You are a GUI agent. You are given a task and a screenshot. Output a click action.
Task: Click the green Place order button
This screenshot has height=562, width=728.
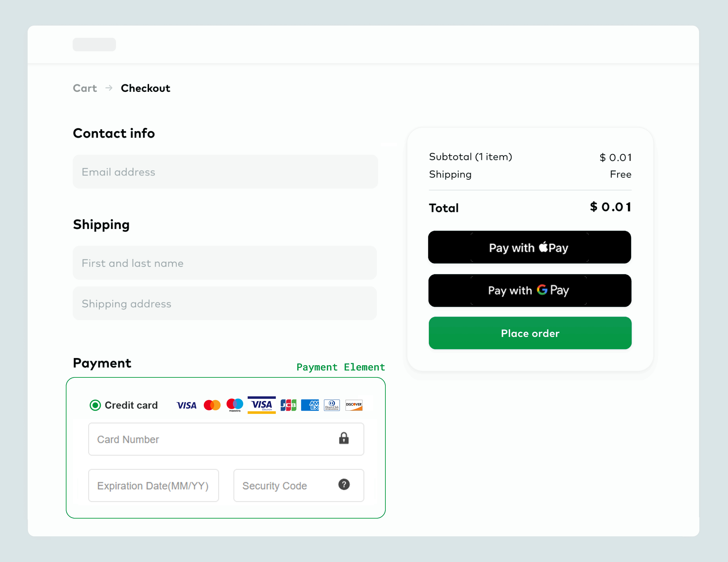[x=530, y=333]
